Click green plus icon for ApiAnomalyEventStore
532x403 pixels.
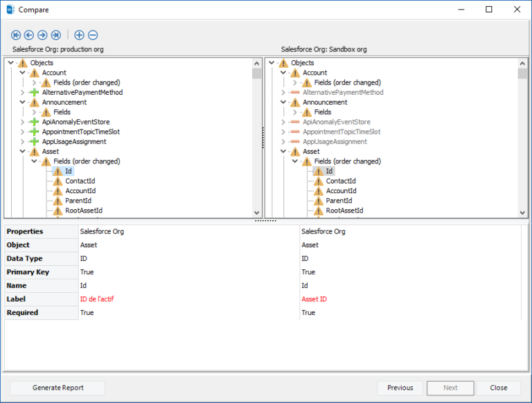(x=34, y=122)
